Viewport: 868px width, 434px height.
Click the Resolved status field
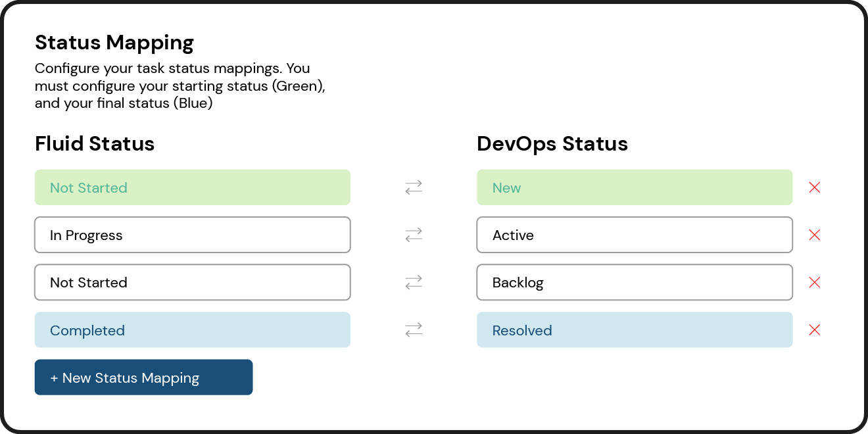[634, 329]
